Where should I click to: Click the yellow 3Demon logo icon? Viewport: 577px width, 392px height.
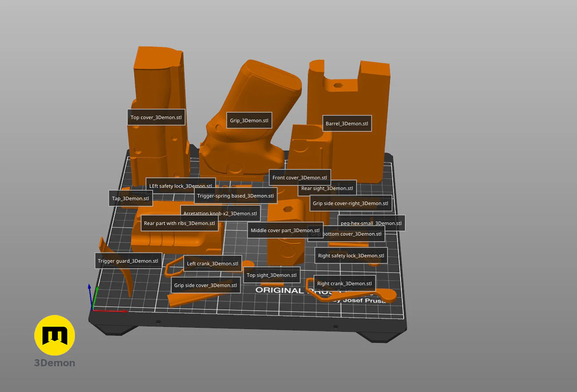point(55,335)
